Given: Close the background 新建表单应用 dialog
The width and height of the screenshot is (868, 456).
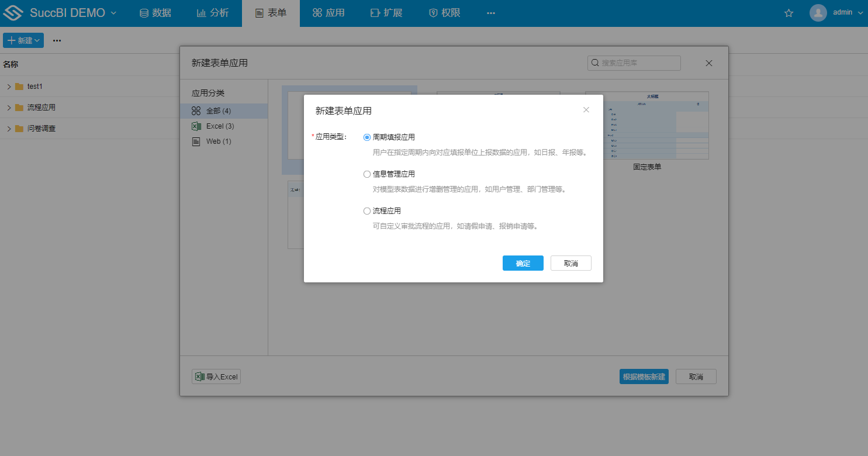Looking at the screenshot, I should coord(709,63).
